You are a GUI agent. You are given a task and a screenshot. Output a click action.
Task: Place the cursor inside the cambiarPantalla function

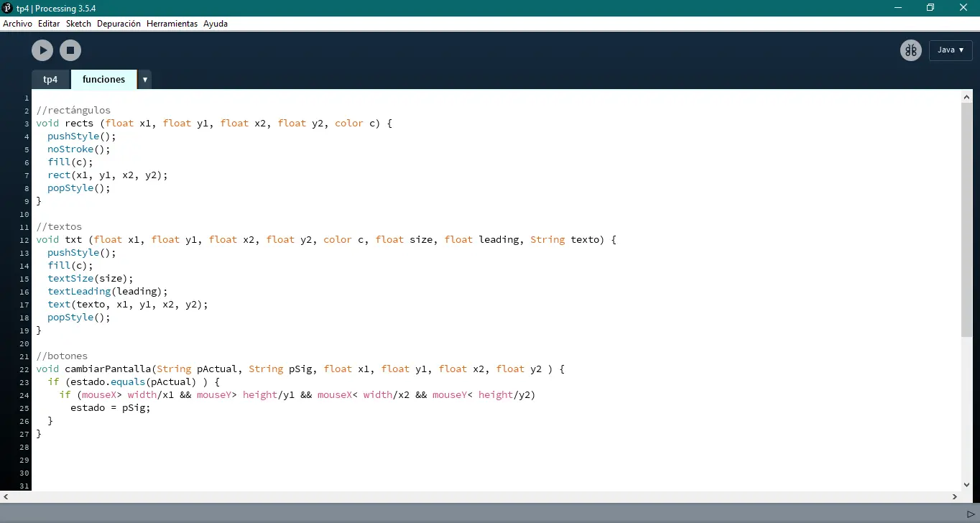108,407
